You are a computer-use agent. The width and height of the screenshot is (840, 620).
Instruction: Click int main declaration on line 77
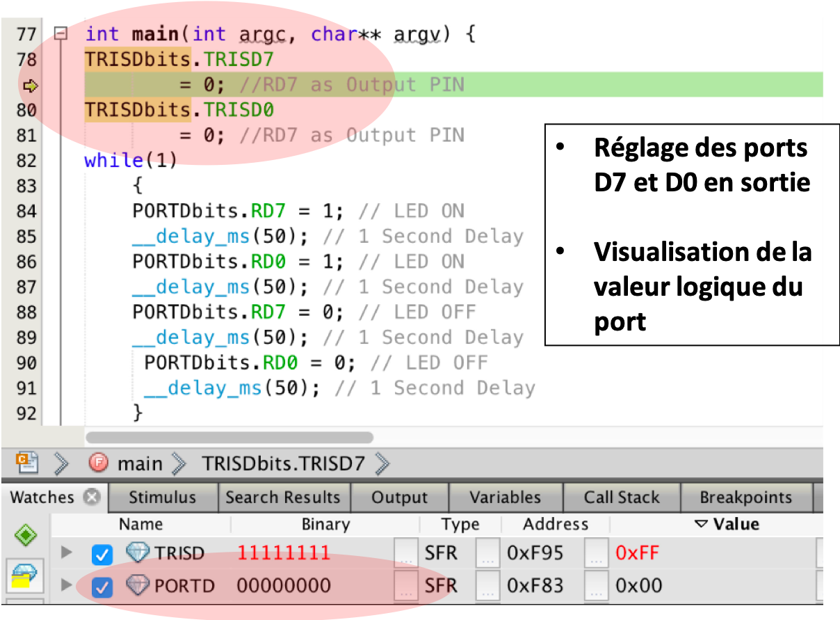[x=280, y=34]
